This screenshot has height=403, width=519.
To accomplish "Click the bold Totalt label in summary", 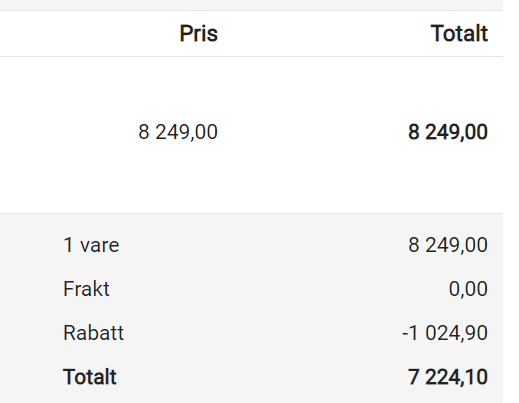I will click(90, 377).
